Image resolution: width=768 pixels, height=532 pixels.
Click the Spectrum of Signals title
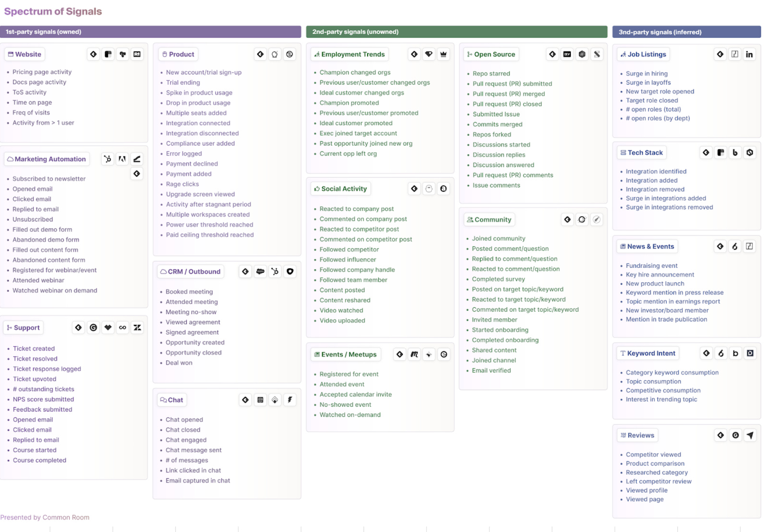click(x=53, y=12)
